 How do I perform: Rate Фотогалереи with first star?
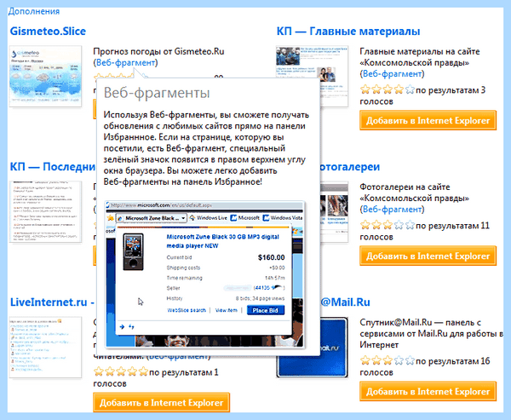365,225
